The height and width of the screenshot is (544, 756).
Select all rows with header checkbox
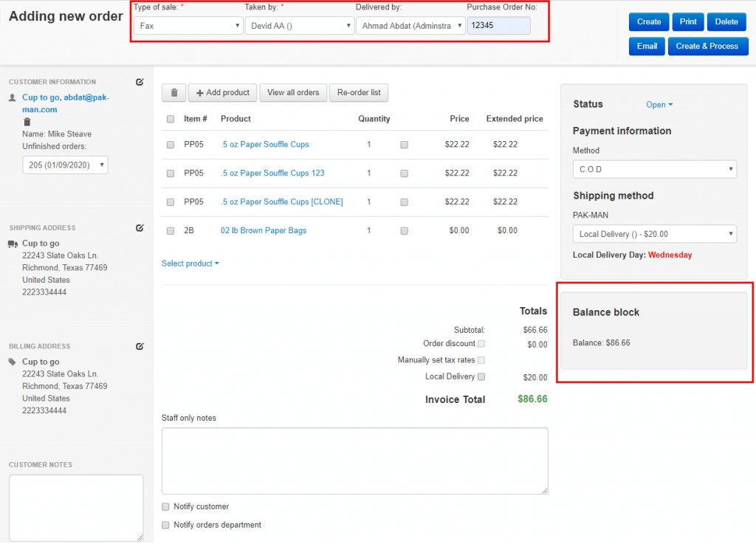171,119
